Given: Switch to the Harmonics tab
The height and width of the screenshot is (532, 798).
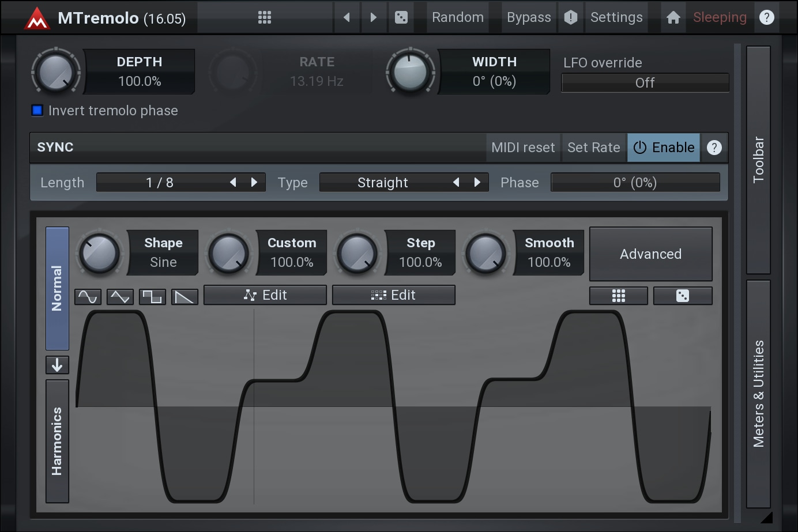Looking at the screenshot, I should 57,441.
